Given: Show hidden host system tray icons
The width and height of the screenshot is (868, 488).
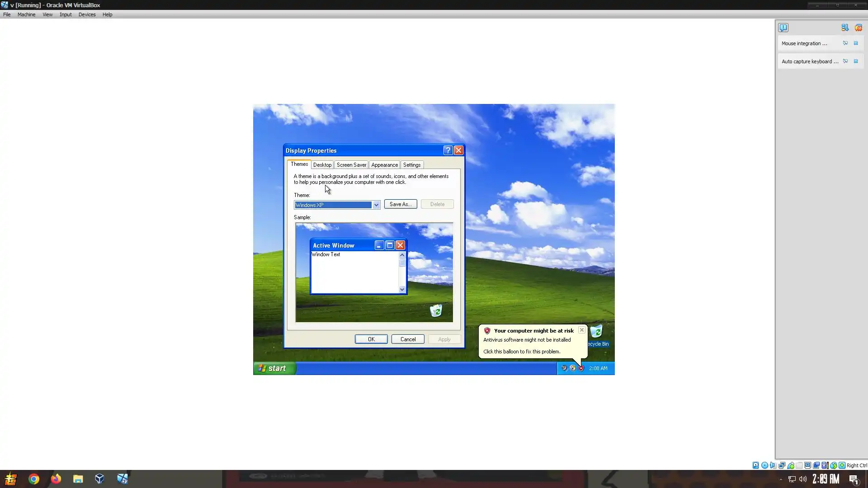Looking at the screenshot, I should (x=781, y=479).
